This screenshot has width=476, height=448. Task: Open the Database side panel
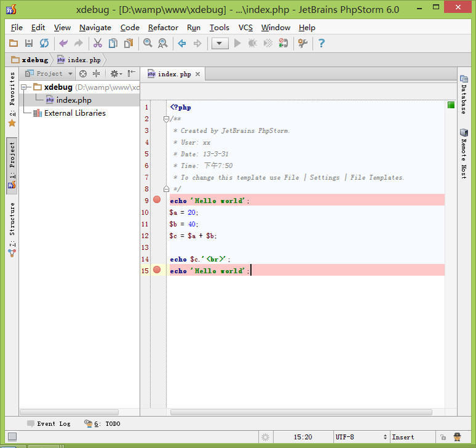point(464,95)
